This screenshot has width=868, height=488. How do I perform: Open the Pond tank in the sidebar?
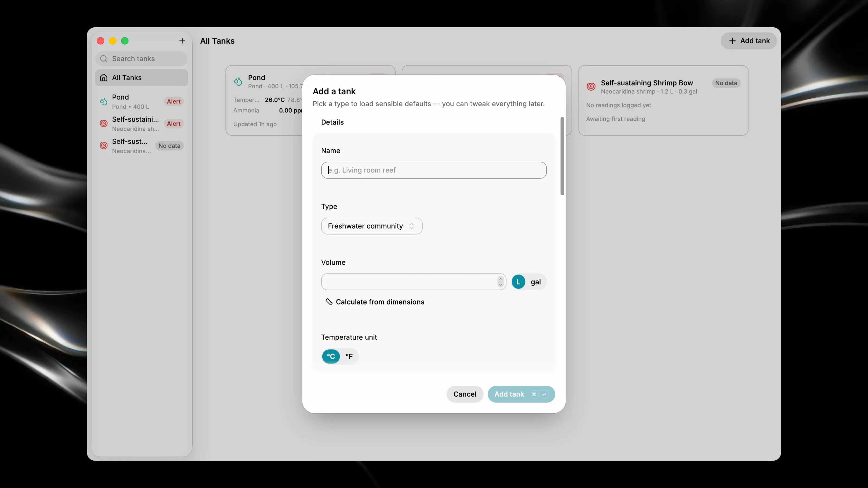(x=142, y=101)
